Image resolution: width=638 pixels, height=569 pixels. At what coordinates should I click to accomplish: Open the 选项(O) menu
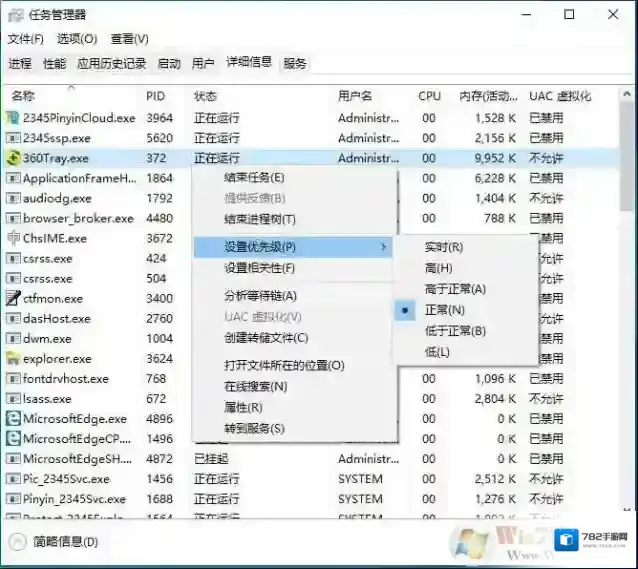click(x=77, y=39)
